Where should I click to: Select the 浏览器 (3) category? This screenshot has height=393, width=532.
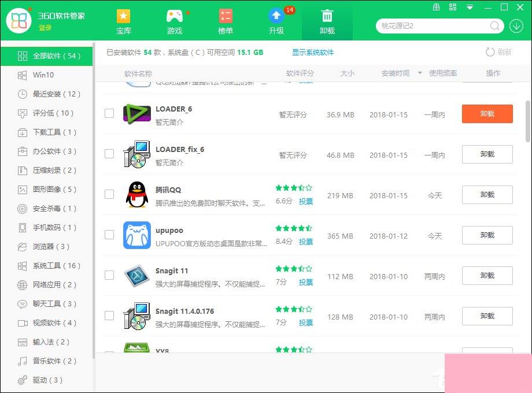(46, 247)
